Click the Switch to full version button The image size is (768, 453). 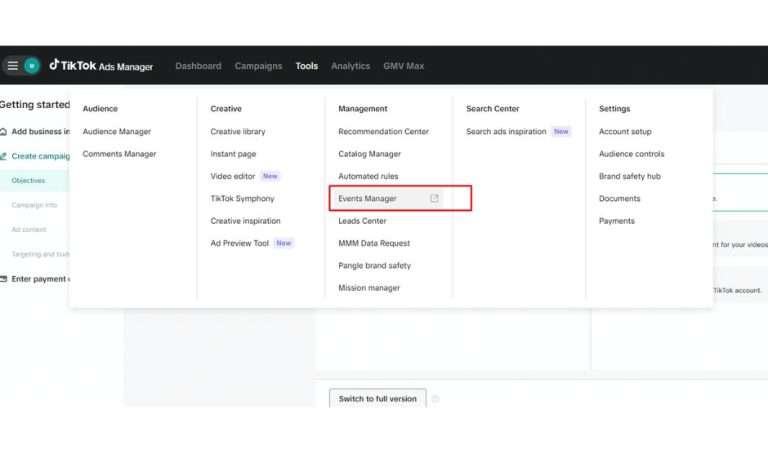tap(378, 399)
